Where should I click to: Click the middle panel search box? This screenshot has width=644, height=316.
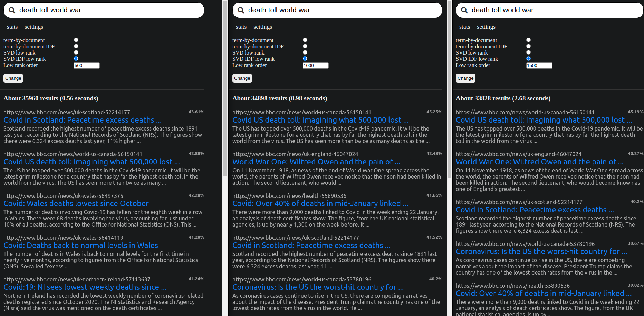[x=337, y=10]
